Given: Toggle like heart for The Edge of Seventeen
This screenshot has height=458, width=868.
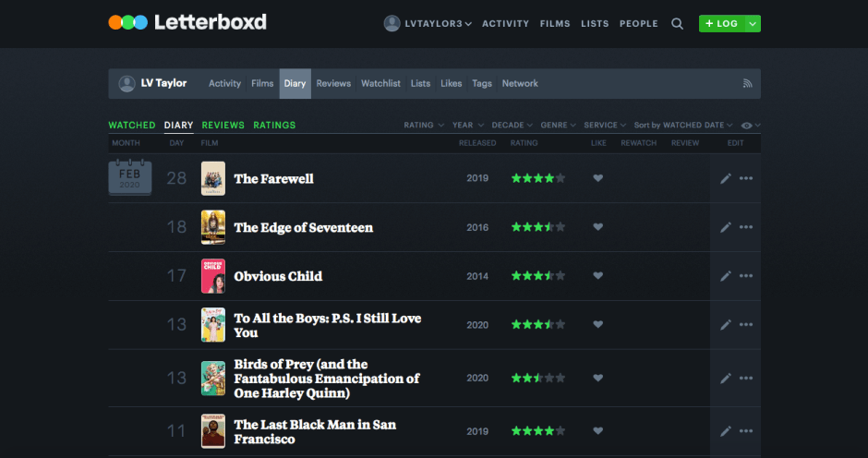Looking at the screenshot, I should pyautogui.click(x=597, y=227).
